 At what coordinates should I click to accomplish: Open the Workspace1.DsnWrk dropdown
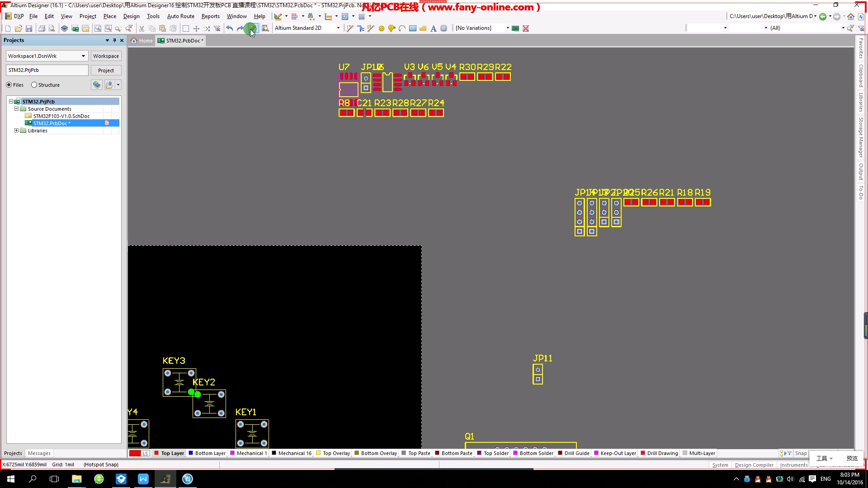[x=83, y=56]
